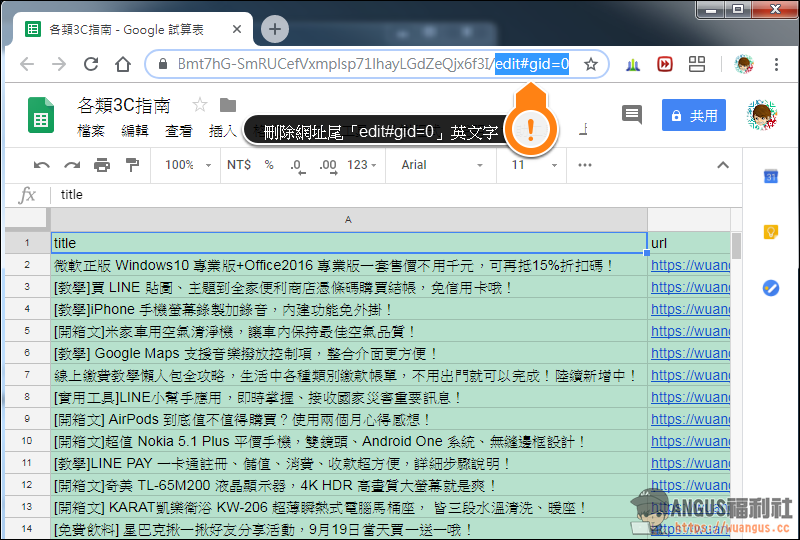
Task: Select the Windows10 專業版 cell in row 2
Action: 349,265
